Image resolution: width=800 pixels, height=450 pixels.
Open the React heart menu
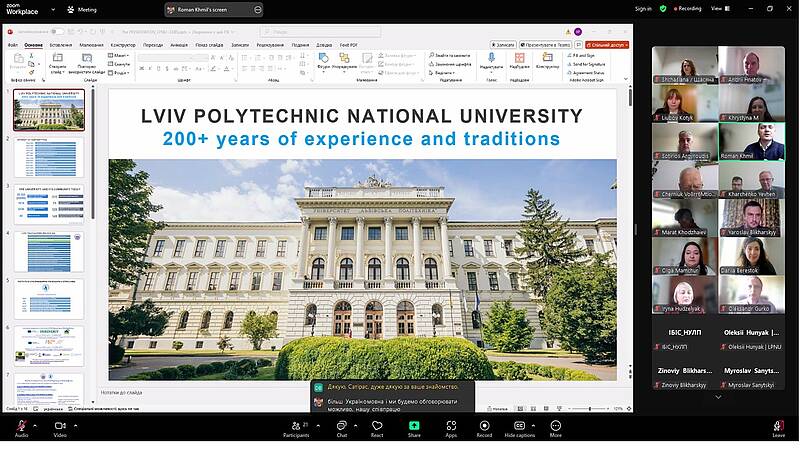click(377, 428)
